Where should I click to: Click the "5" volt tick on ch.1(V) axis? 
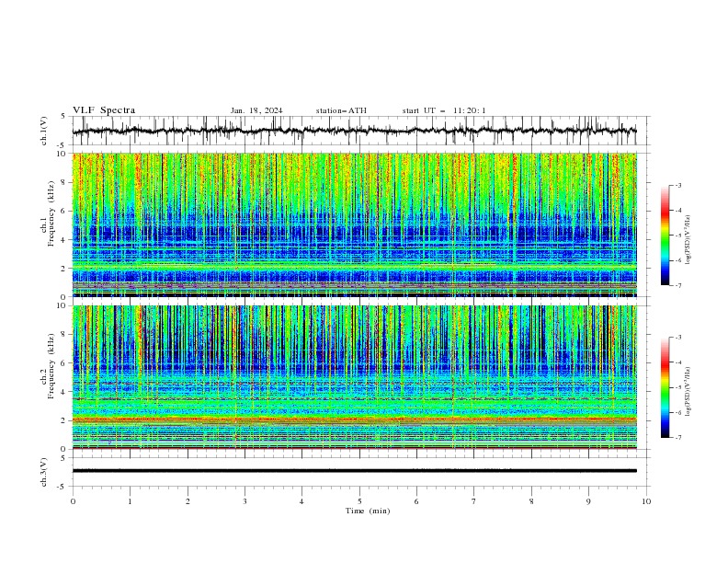[63, 117]
